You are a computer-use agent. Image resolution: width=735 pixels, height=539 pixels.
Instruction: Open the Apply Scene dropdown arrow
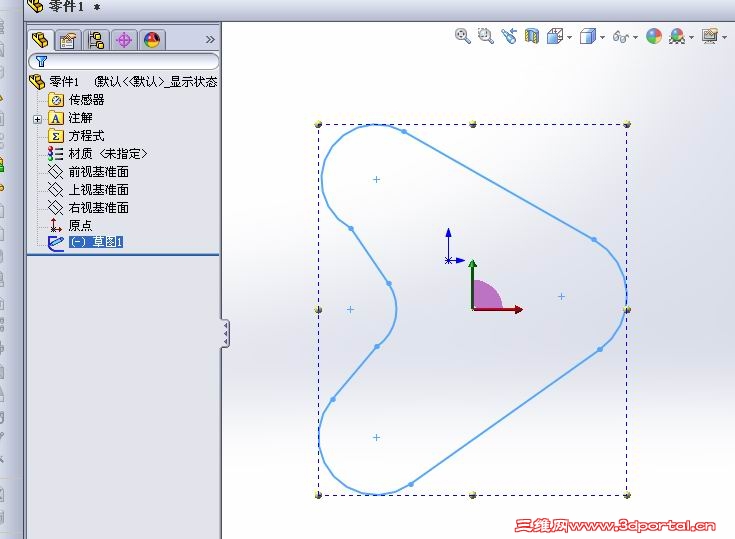click(x=691, y=37)
